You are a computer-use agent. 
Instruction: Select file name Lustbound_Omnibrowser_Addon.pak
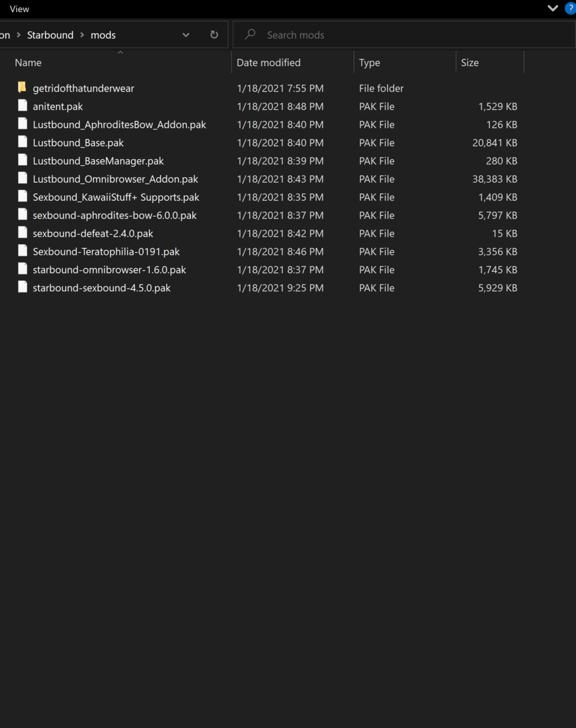115,179
